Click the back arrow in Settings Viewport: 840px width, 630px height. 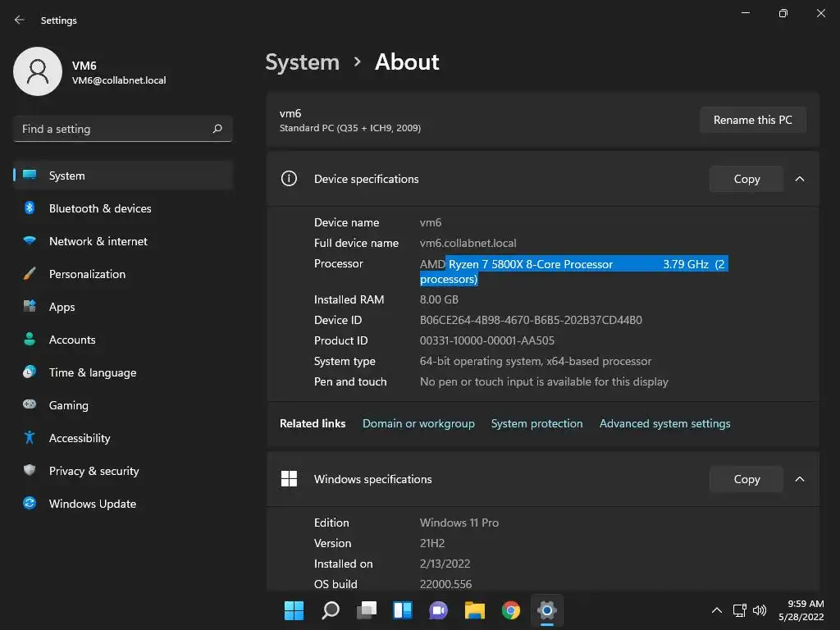point(20,20)
